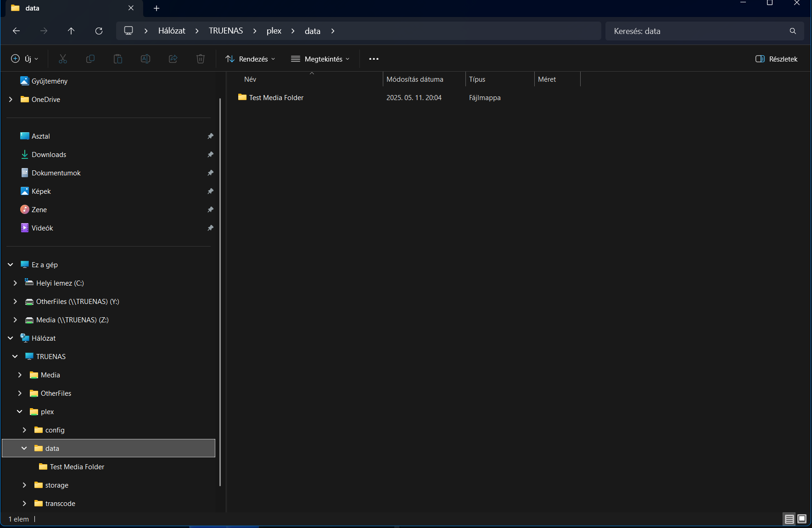Image resolution: width=812 pixels, height=528 pixels.
Task: Click the Delete trash icon
Action: click(201, 59)
